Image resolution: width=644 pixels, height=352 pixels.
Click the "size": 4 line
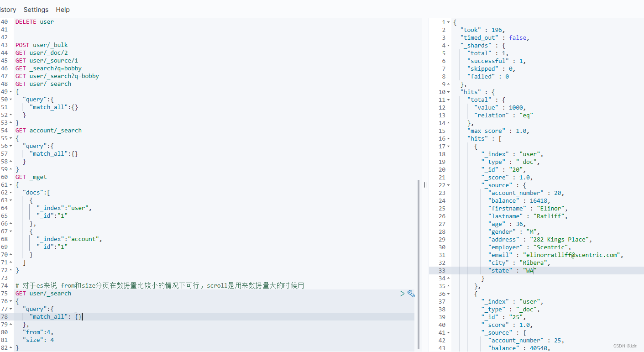coord(38,340)
